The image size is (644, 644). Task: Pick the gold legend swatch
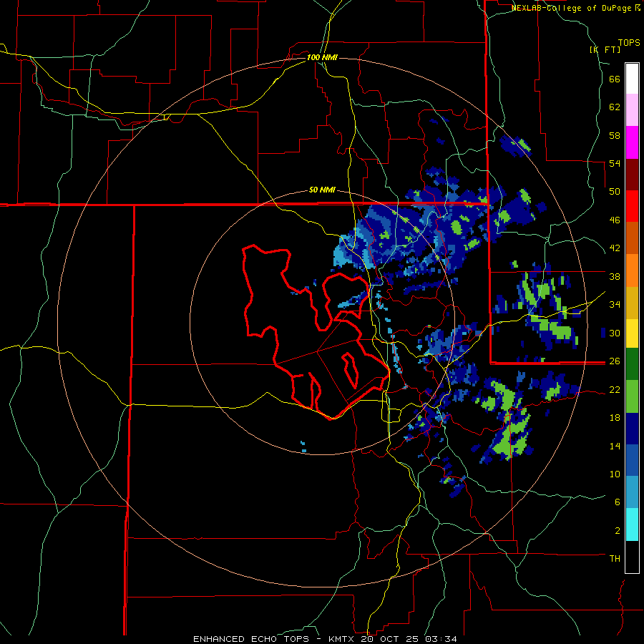point(632,302)
